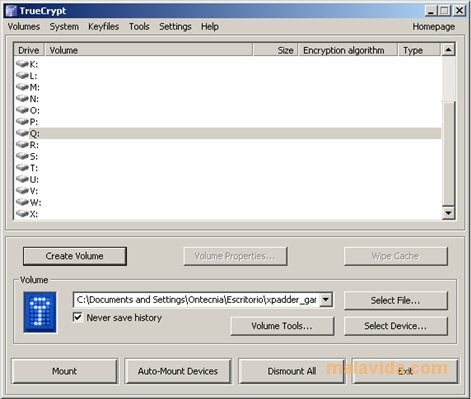Viewport: 471px width, 399px height.
Task: Click the W: drive icon
Action: [22, 202]
